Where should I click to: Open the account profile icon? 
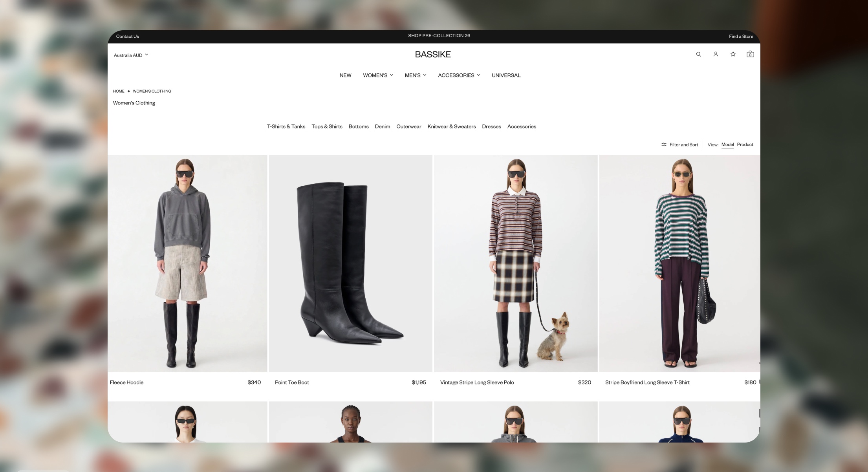coord(716,54)
